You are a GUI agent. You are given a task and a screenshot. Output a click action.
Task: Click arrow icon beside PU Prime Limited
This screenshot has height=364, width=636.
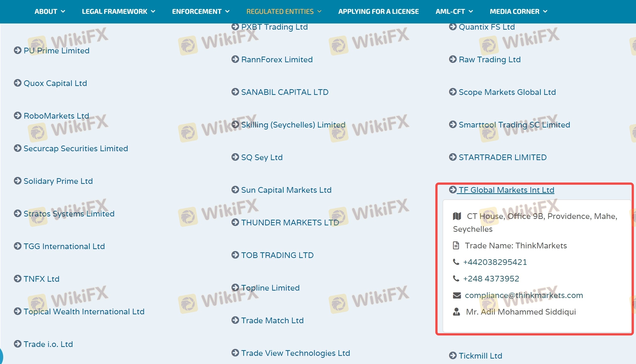pyautogui.click(x=18, y=50)
